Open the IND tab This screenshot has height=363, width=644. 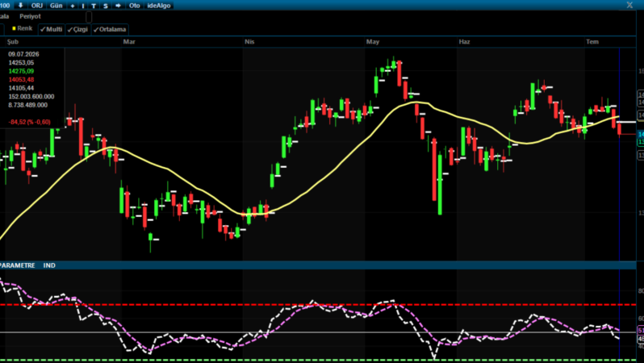tap(49, 265)
